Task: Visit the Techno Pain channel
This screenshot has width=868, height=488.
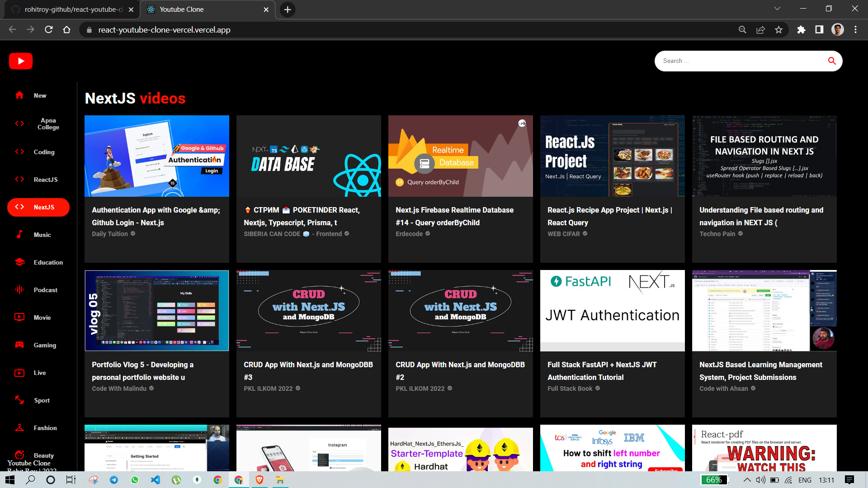Action: click(x=717, y=234)
